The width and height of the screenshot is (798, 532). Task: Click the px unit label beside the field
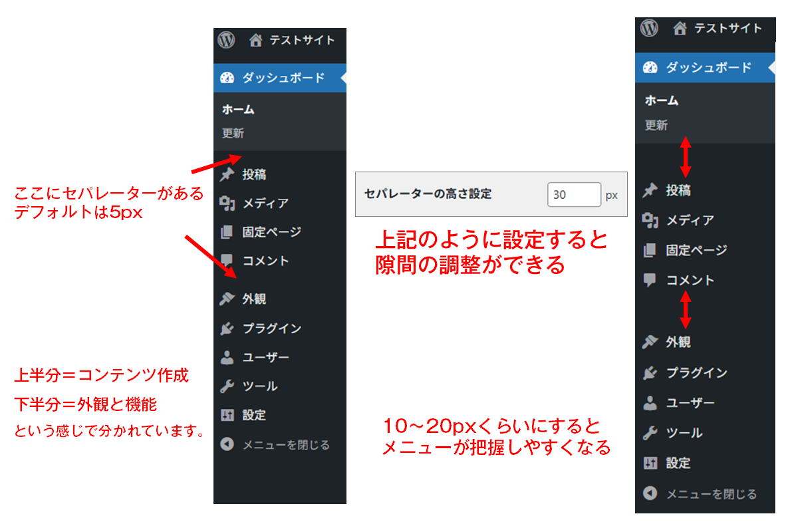click(612, 196)
